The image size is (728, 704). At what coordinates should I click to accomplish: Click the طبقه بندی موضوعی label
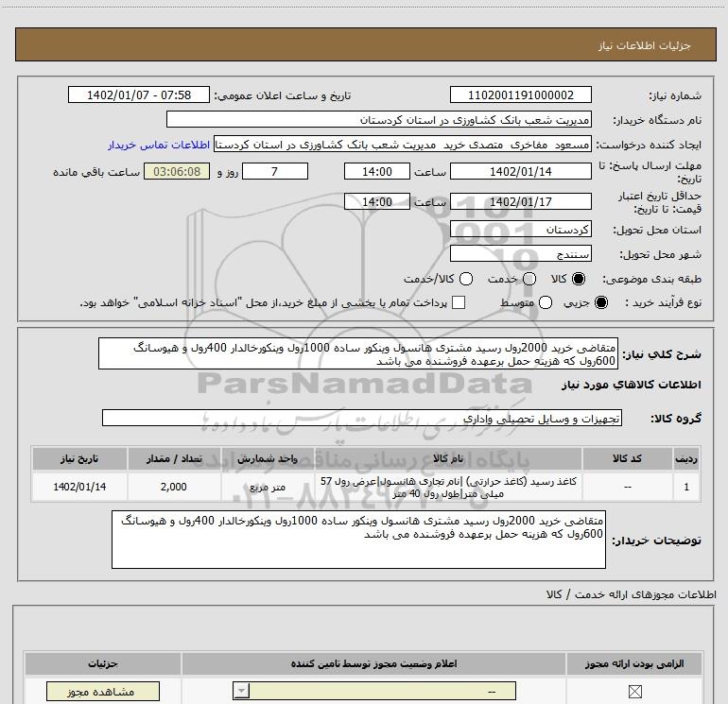pyautogui.click(x=651, y=279)
